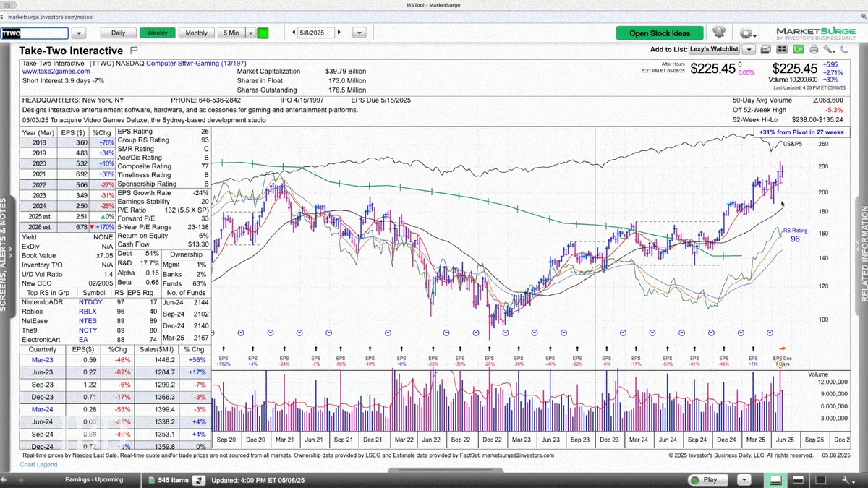
Task: Flag Take-Two Interactive with the flag icon
Action: pos(134,51)
